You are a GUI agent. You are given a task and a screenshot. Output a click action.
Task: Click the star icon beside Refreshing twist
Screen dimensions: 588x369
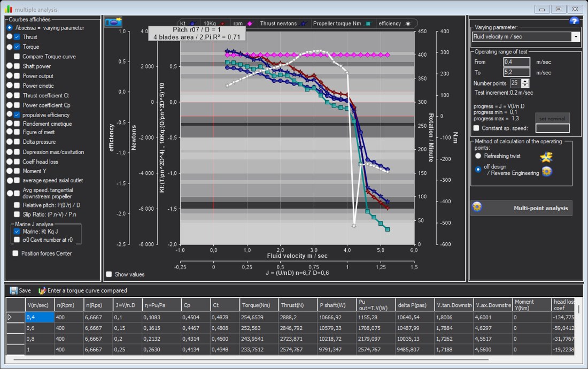(x=546, y=156)
